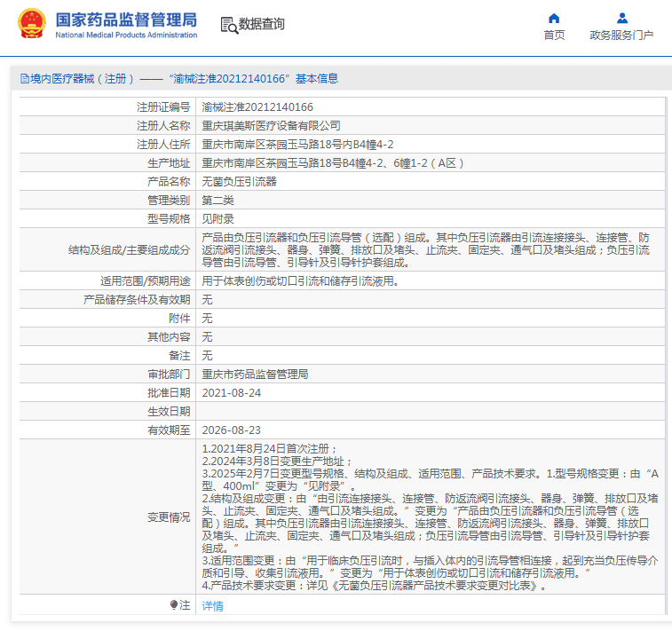Click the line 1.2021年8月24日首次注册
The image size is (672, 631).
(x=269, y=449)
